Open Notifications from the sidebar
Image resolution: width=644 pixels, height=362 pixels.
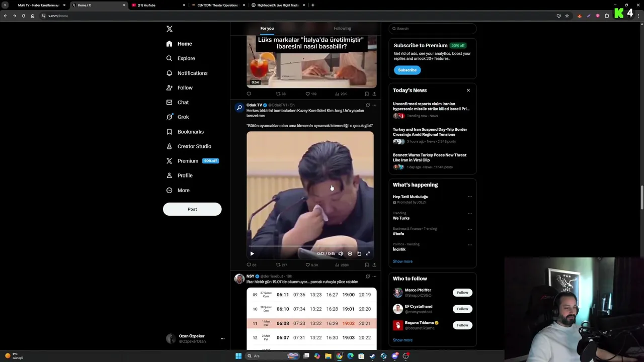click(187, 73)
